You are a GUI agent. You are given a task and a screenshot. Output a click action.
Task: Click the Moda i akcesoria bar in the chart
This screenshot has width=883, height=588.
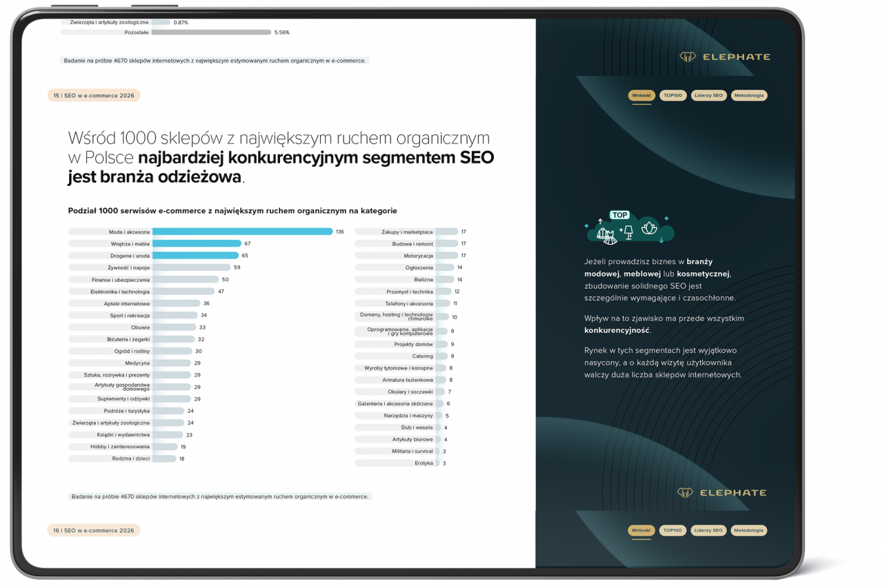241,232
